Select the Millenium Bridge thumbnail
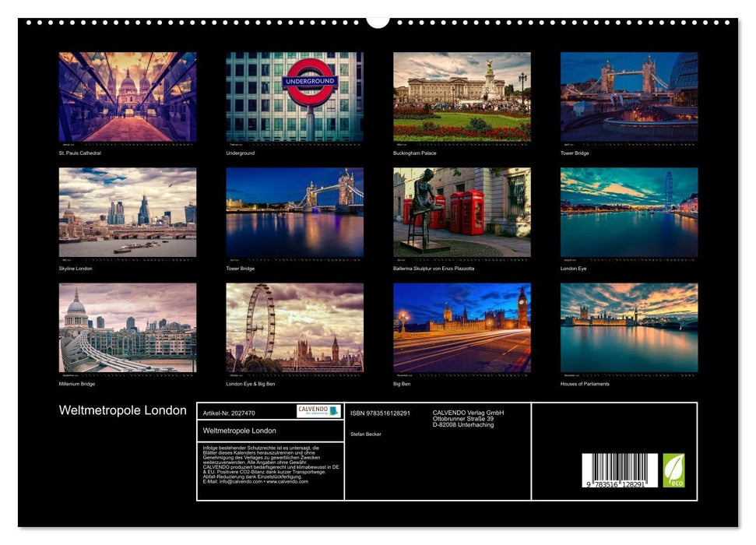This screenshot has height=545, width=756. [x=128, y=327]
